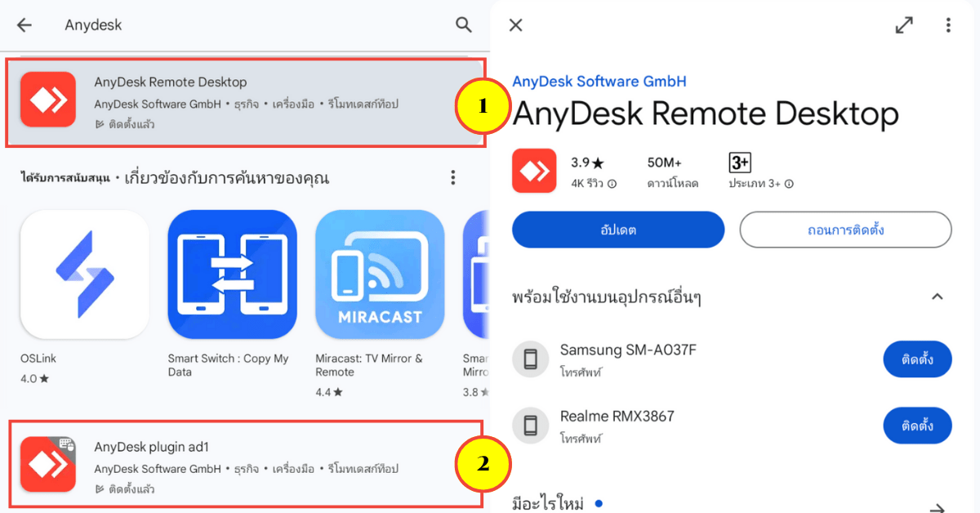Tap ติดตั้ง for the Samsung SM-A037F device
980x513 pixels.
point(917,359)
